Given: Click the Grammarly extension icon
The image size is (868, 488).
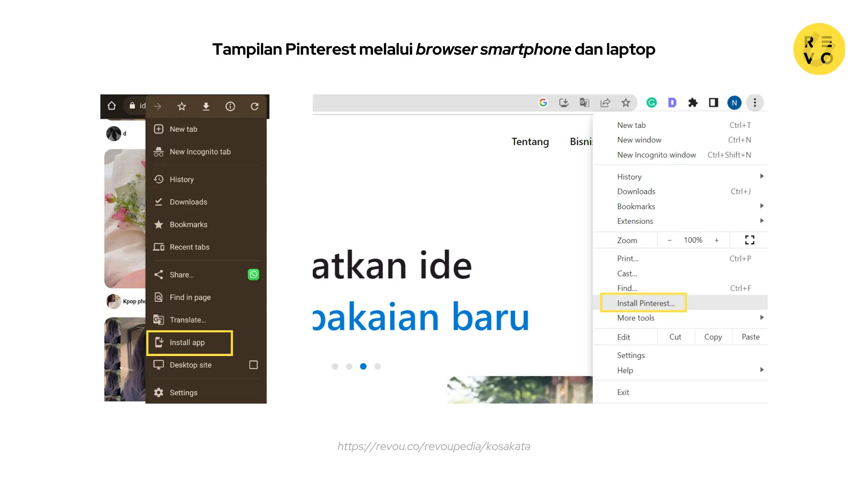Looking at the screenshot, I should point(651,103).
